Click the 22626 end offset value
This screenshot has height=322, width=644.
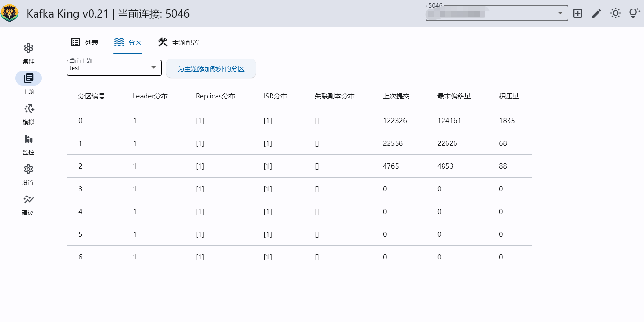[x=447, y=143]
